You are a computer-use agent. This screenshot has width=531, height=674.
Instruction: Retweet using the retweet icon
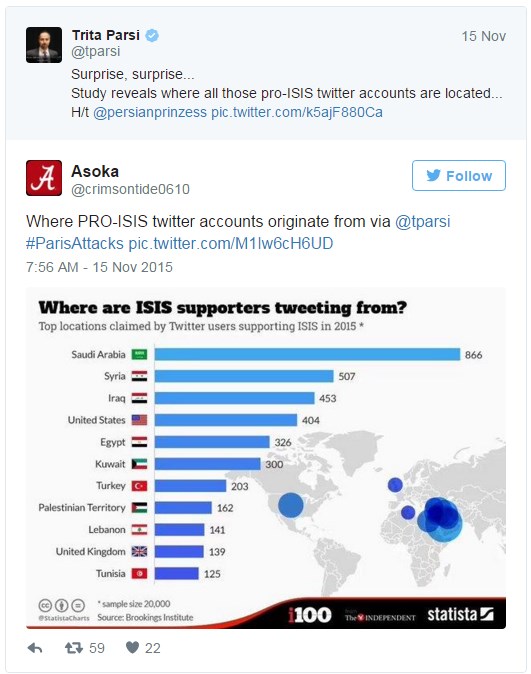pos(74,648)
